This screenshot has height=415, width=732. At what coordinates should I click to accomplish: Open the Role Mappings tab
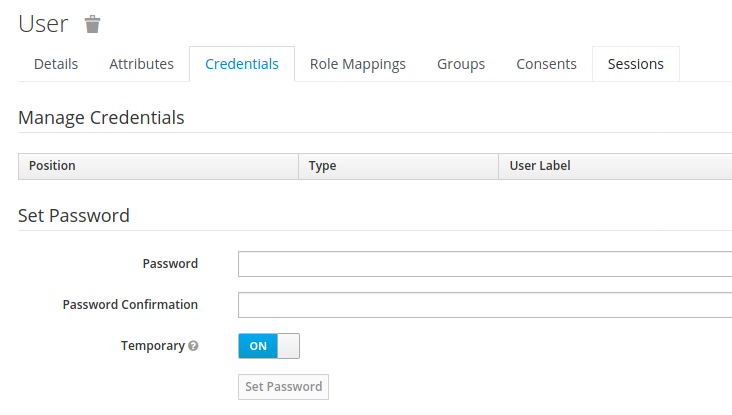coord(358,64)
